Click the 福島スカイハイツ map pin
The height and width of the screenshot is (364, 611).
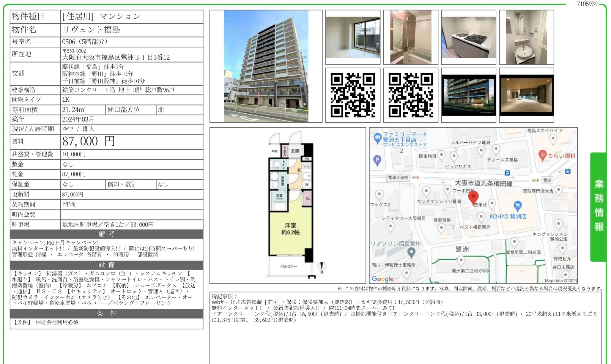click(x=553, y=138)
